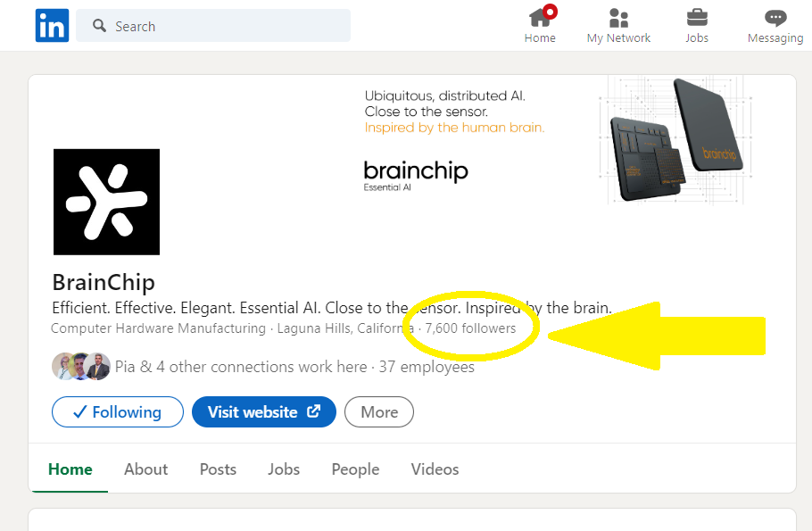The image size is (812, 531).
Task: Click the external link icon on Visit website
Action: (x=313, y=411)
